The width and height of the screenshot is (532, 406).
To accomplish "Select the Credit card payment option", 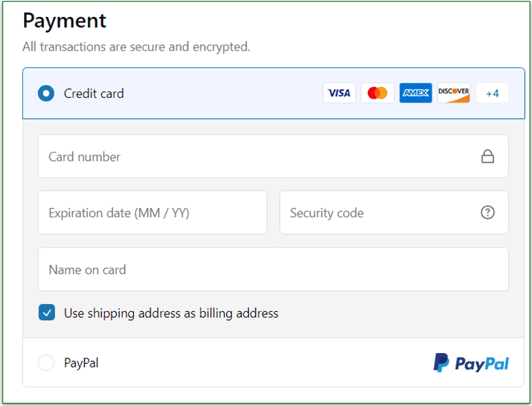I will point(46,93).
